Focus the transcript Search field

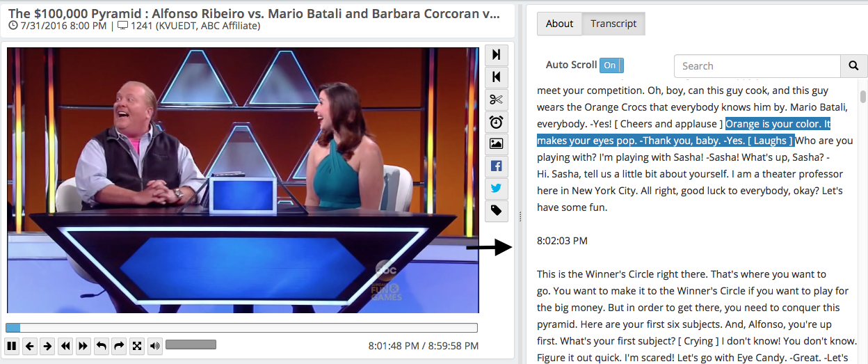coord(757,66)
